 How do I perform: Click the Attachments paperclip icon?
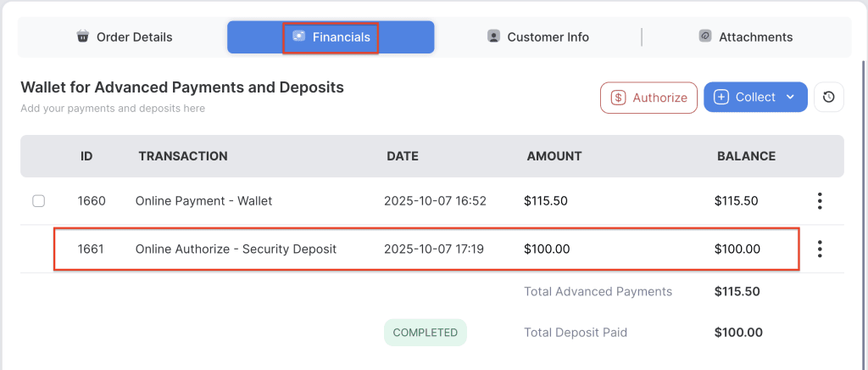pos(705,36)
